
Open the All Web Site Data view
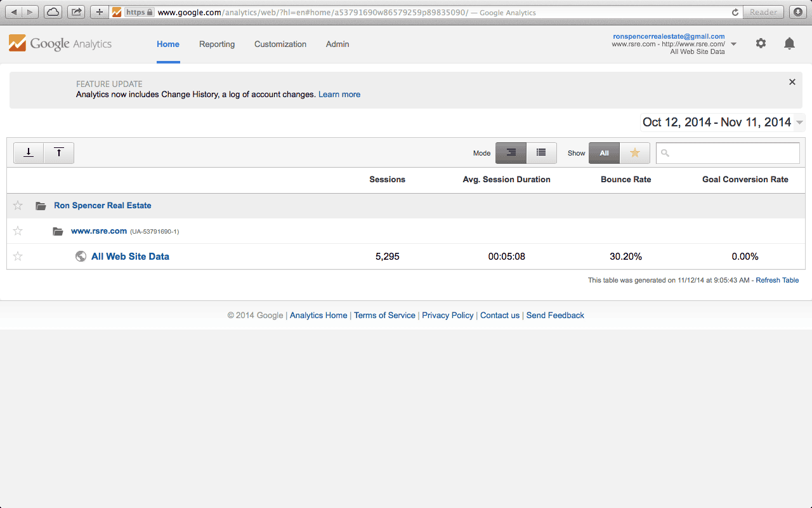pos(130,257)
